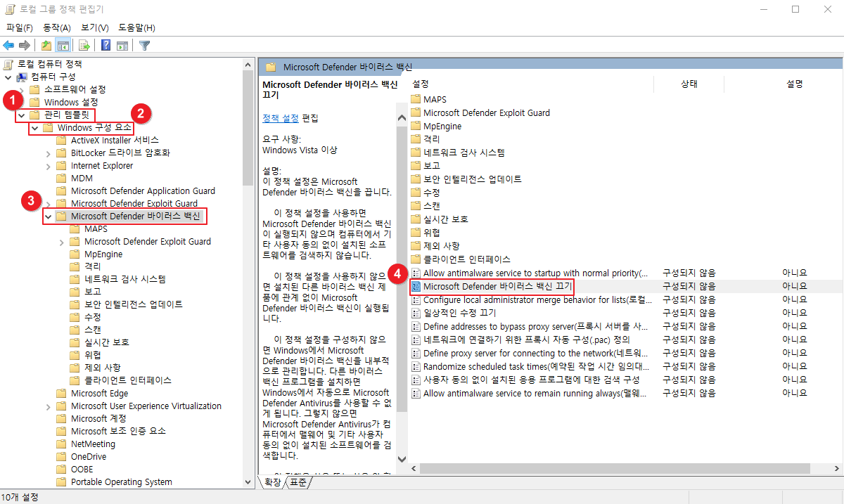844x504 pixels.
Task: Expand Microsoft User Experience Virtualization node arrow
Action: tap(48, 406)
